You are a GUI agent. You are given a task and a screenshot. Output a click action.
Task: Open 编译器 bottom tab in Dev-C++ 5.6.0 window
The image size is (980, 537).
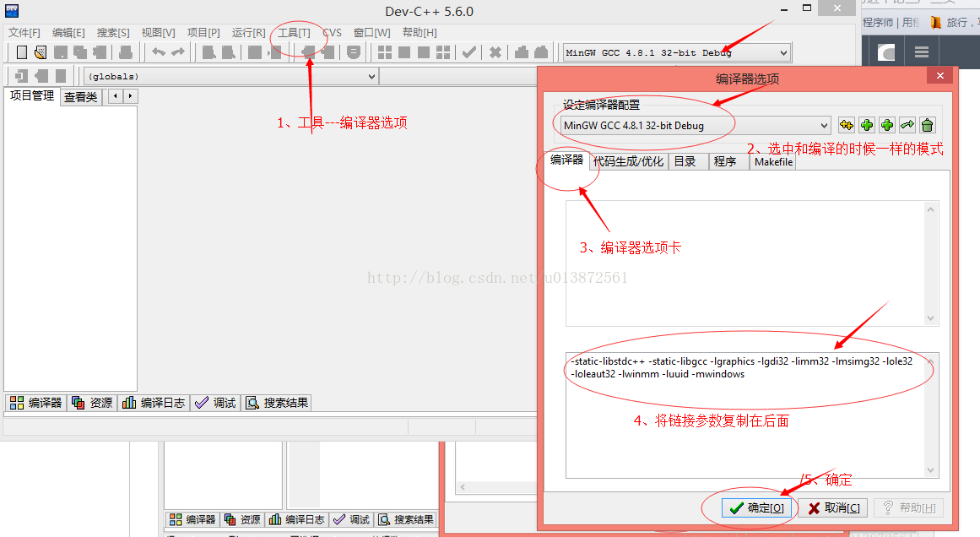point(35,403)
